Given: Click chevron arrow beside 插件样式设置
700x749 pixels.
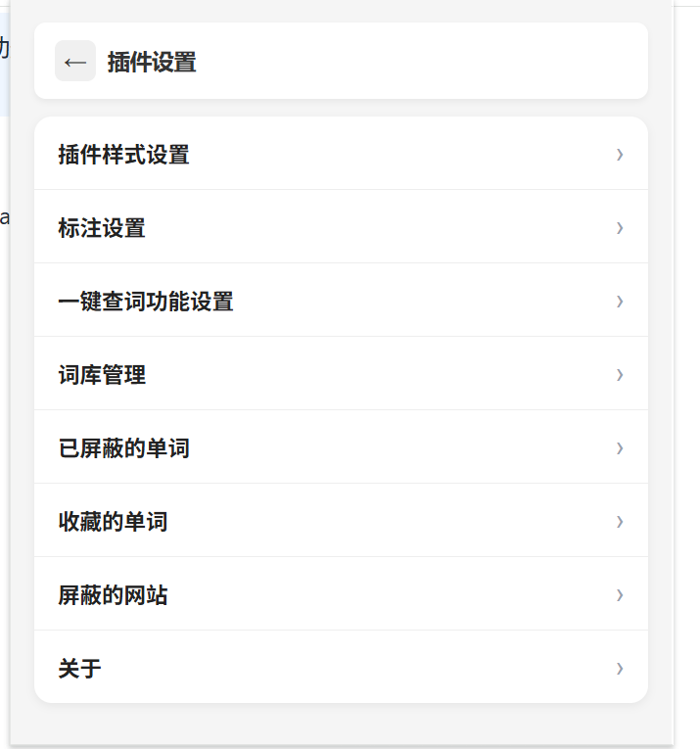Looking at the screenshot, I should (620, 154).
